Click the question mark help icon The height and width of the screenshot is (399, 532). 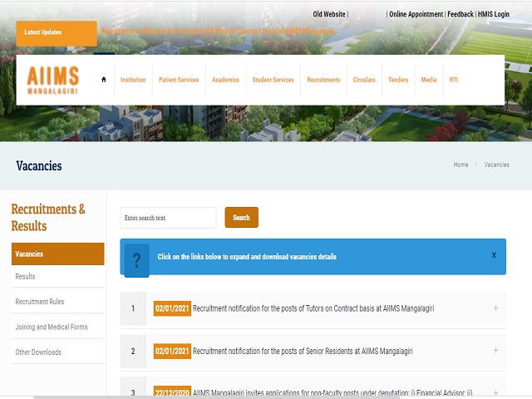[136, 257]
